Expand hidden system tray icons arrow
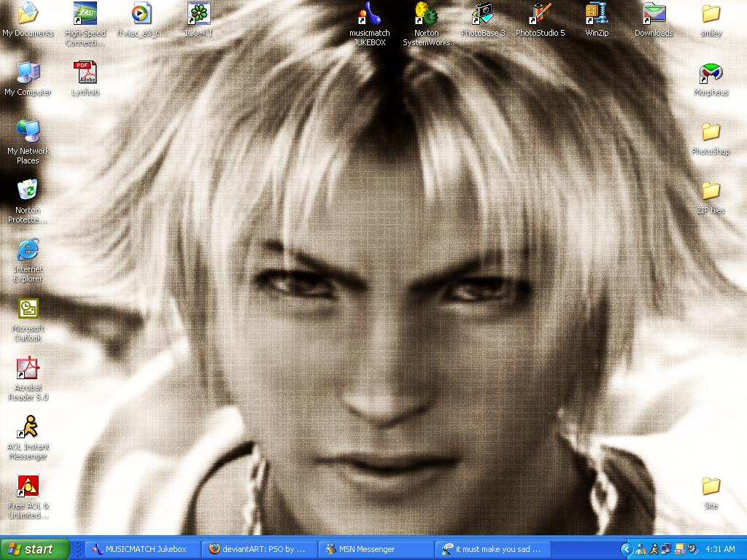 click(627, 550)
